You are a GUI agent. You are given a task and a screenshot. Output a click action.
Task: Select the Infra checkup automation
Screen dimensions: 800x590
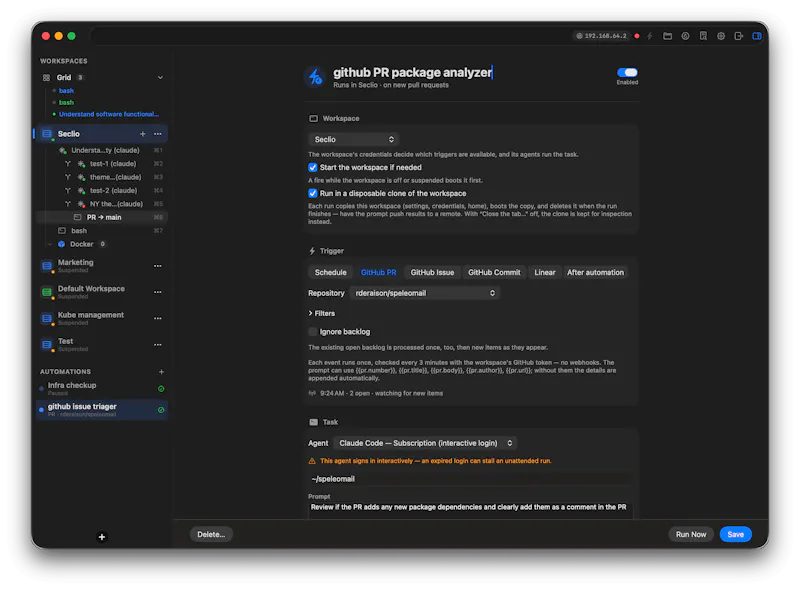102,388
